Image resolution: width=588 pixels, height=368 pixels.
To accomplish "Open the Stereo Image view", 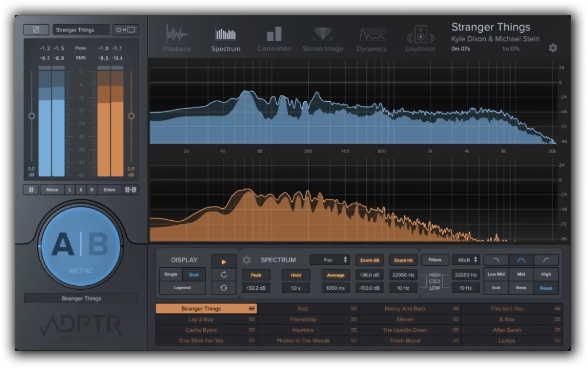I will coord(322,38).
